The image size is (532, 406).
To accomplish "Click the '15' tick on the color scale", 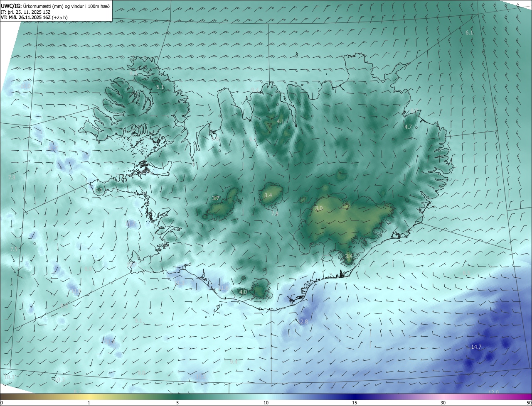I will click(x=355, y=403).
